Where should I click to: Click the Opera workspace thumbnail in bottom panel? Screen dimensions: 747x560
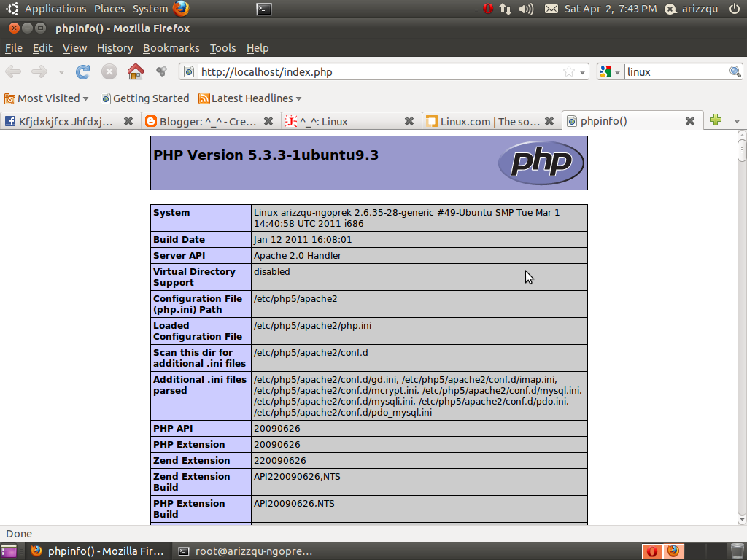652,551
